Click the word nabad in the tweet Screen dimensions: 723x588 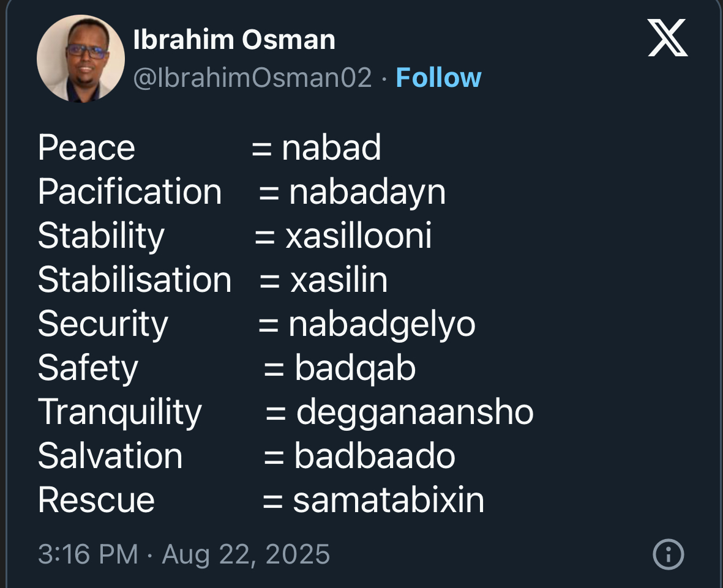(332, 147)
